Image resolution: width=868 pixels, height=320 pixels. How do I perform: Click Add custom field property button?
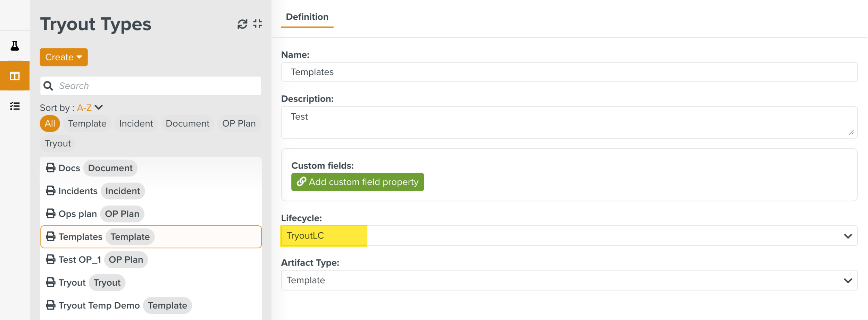[x=357, y=182]
